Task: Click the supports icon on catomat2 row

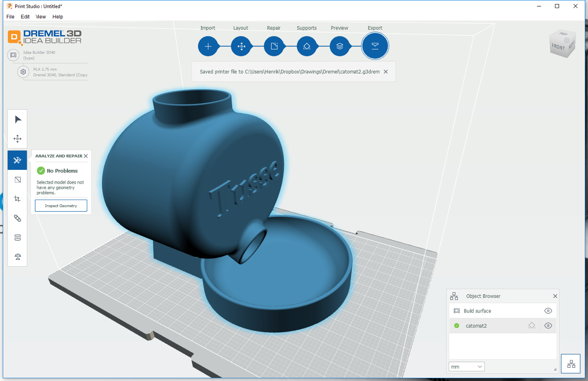Action: pyautogui.click(x=531, y=325)
